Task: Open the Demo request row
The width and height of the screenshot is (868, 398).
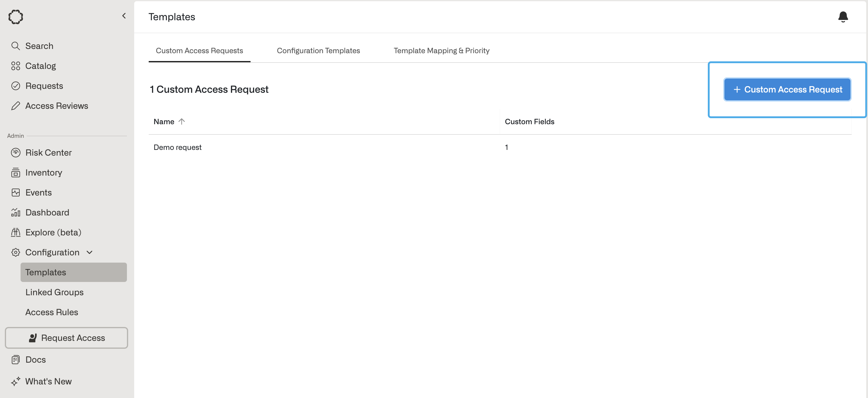Action: 178,147
